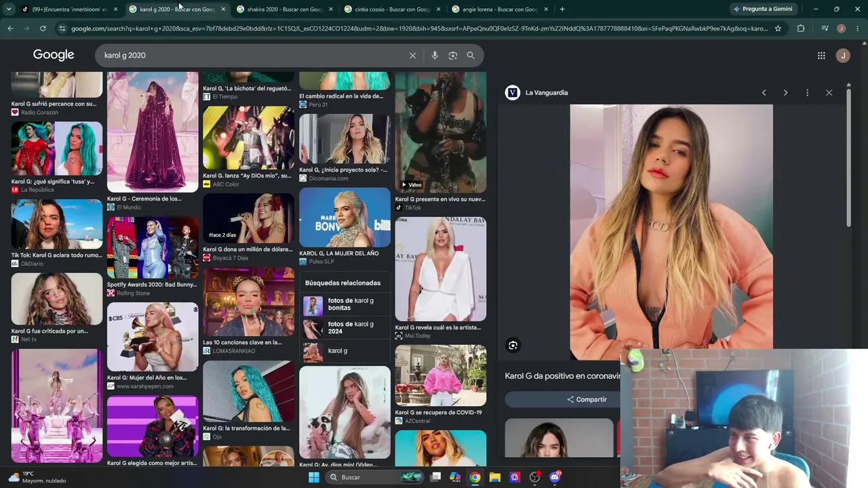Viewport: 868px width, 488px height.
Task: Open the weather widget showing 19°C
Action: point(37,477)
